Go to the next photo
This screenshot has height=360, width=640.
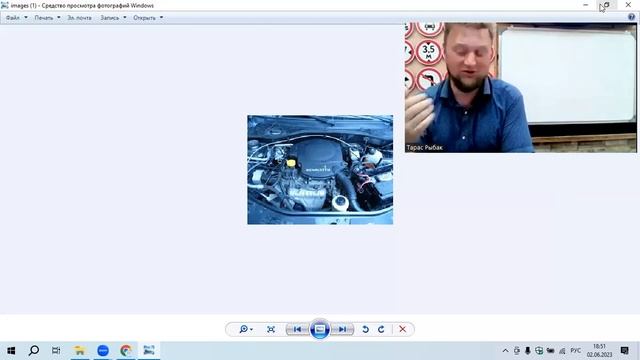342,329
